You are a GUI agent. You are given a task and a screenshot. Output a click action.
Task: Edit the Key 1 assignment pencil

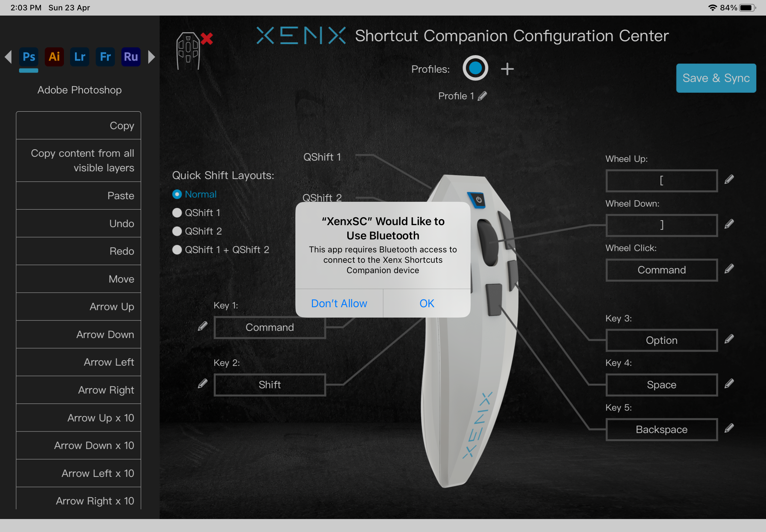click(203, 326)
